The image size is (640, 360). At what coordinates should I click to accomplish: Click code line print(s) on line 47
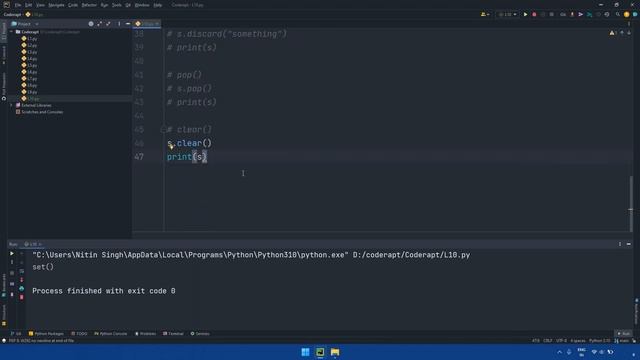coord(187,157)
